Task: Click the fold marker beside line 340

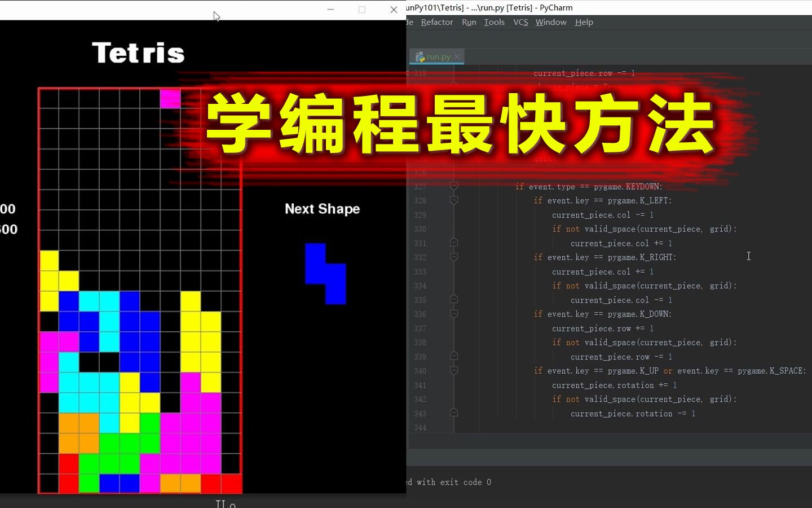Action: tap(454, 371)
